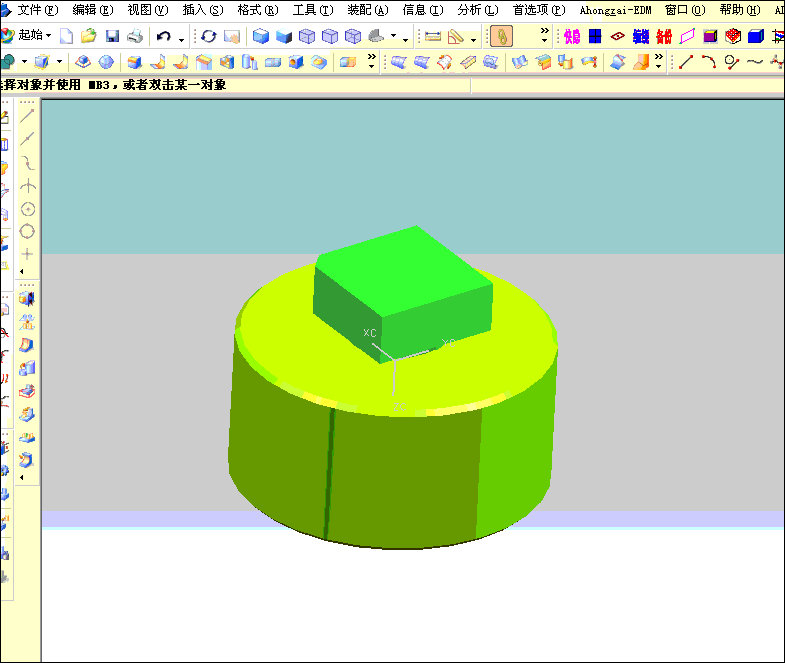Select wireframe hidden edges cube icon

330,36
